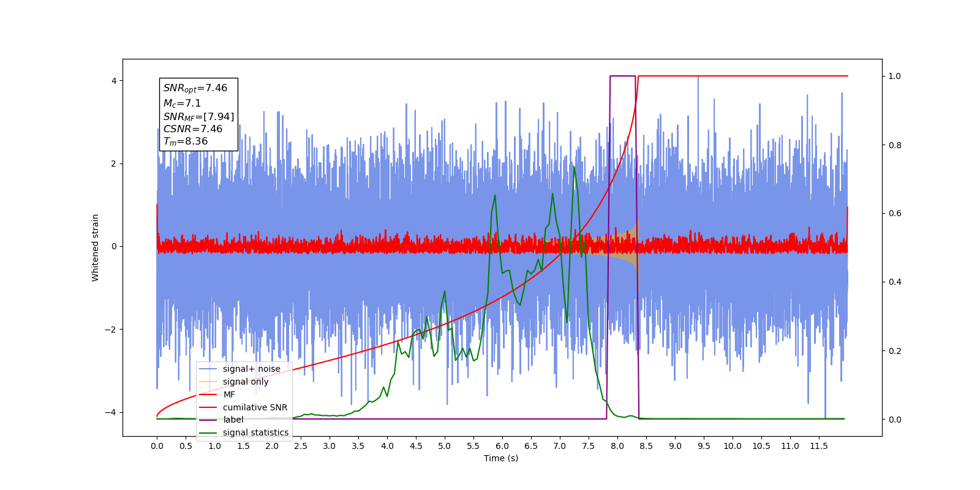Click the −2 tick on left axis
Screen dimensions: 980x490
tap(111, 330)
